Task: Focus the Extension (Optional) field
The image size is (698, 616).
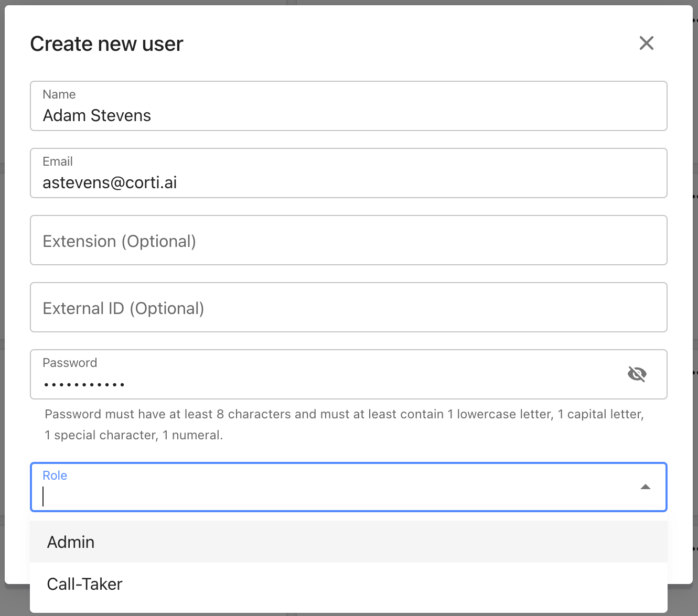Action: pyautogui.click(x=348, y=241)
